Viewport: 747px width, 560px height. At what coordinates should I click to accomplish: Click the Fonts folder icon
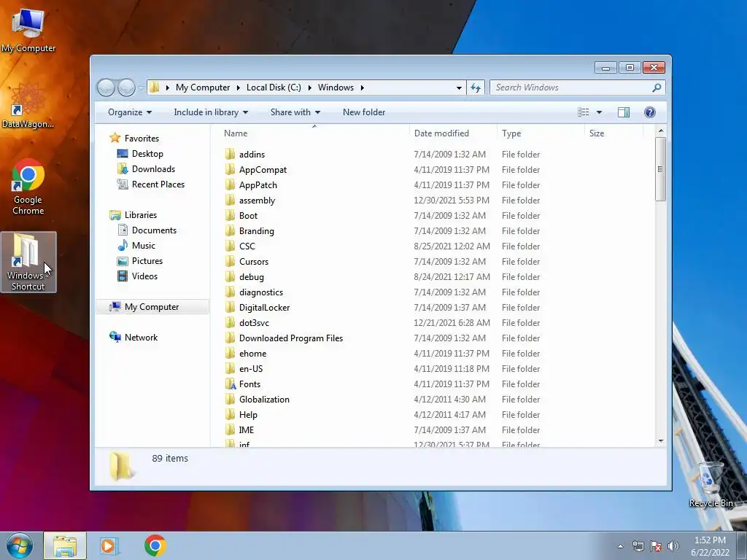[x=231, y=384]
